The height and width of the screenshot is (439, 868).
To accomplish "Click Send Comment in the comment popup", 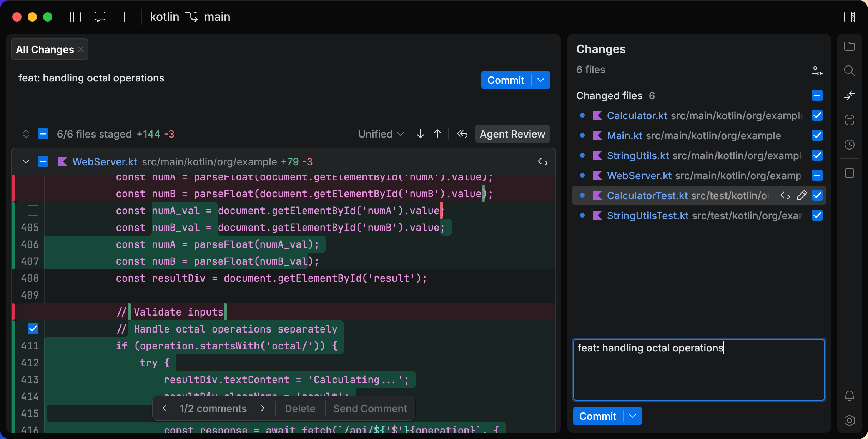I will point(370,408).
